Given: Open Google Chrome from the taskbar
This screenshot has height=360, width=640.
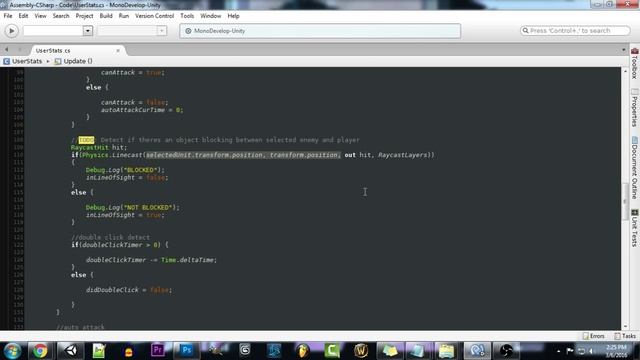Looking at the screenshot, I should (x=40, y=351).
